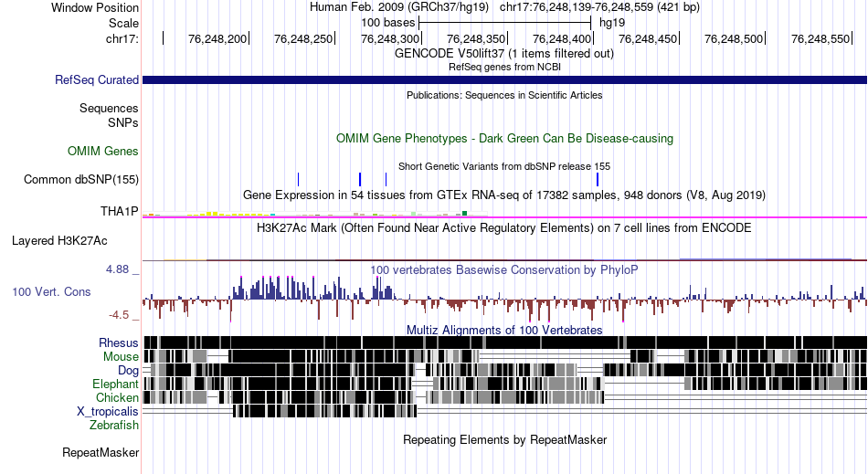The width and height of the screenshot is (868, 474).
Task: Select the Dog species label
Action: 128,371
